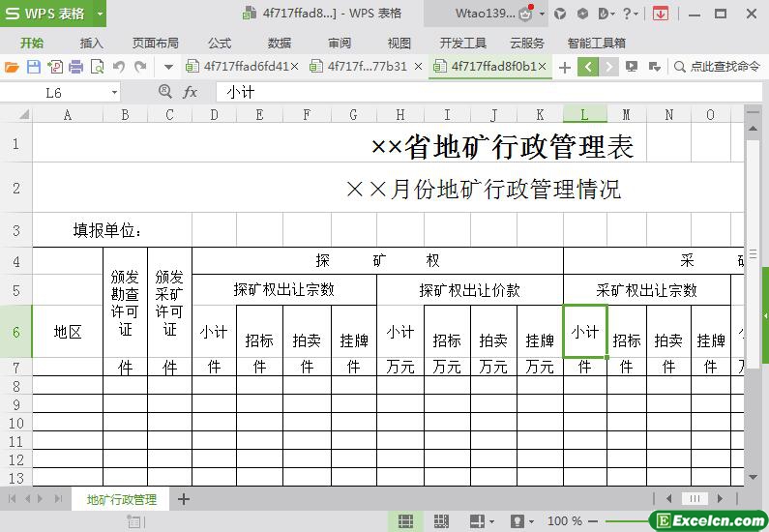Select column L header
Screen dimensions: 769x532
585,115
